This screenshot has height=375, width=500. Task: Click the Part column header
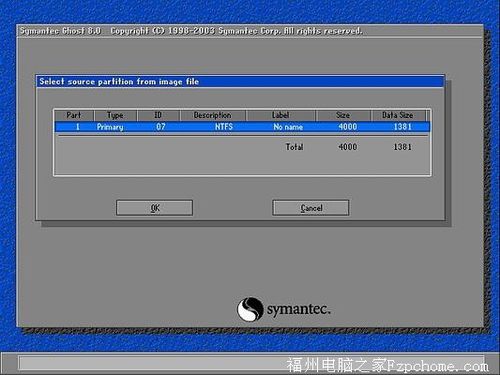point(74,115)
